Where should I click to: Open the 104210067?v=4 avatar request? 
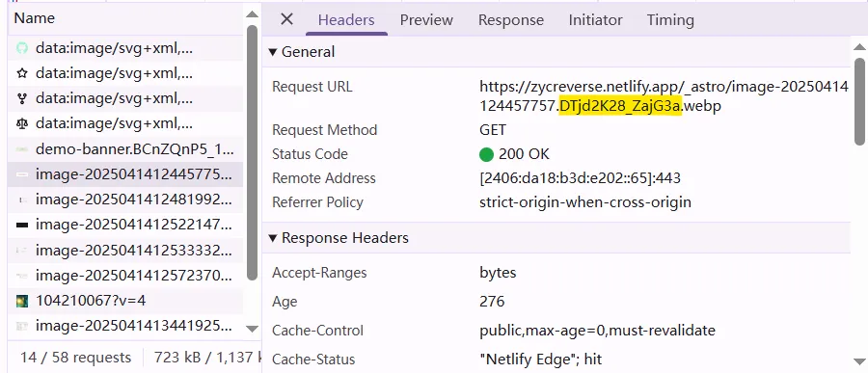point(125,301)
